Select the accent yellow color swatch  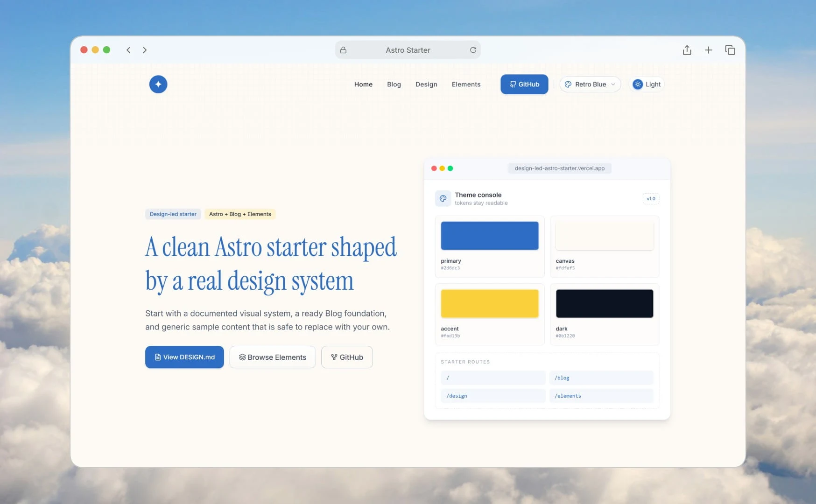pos(490,304)
